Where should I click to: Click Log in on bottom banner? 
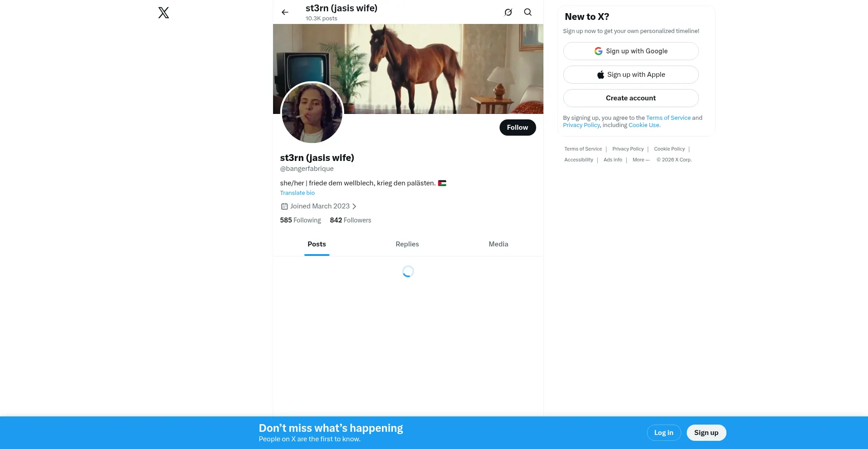(664, 433)
